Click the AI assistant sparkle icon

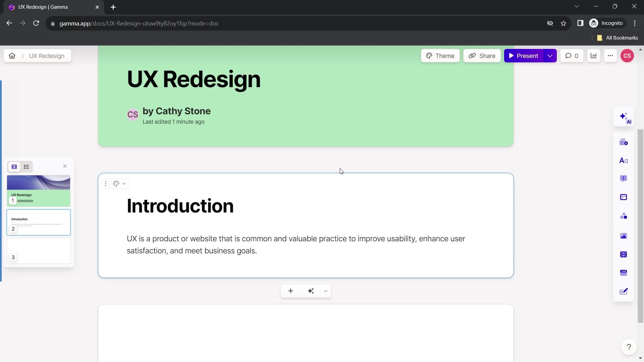pyautogui.click(x=625, y=117)
